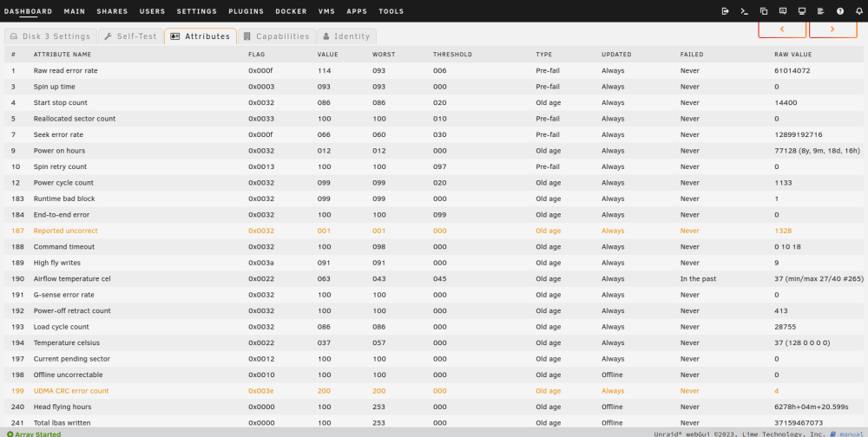Click the monitor info icon

(801, 11)
